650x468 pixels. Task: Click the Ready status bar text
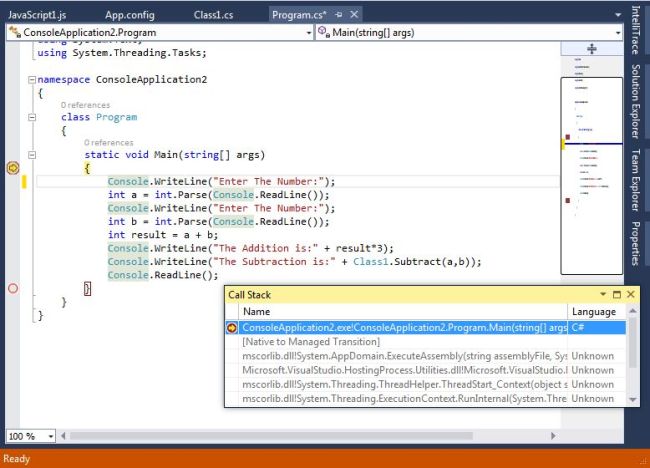(x=17, y=459)
